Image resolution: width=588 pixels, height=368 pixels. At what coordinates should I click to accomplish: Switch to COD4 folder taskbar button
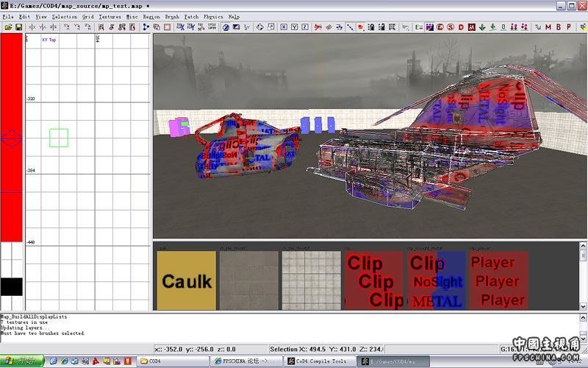(172, 361)
